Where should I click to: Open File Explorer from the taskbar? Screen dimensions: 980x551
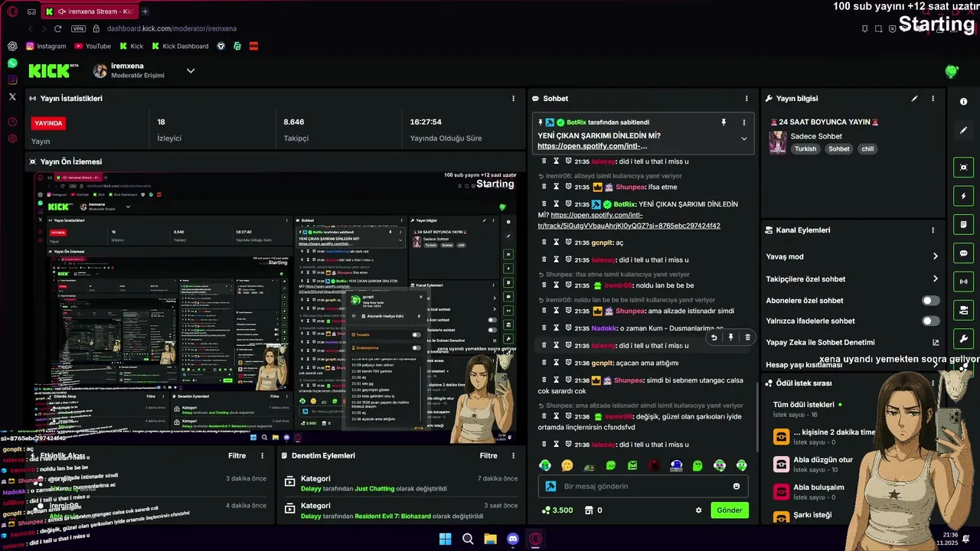(x=490, y=540)
